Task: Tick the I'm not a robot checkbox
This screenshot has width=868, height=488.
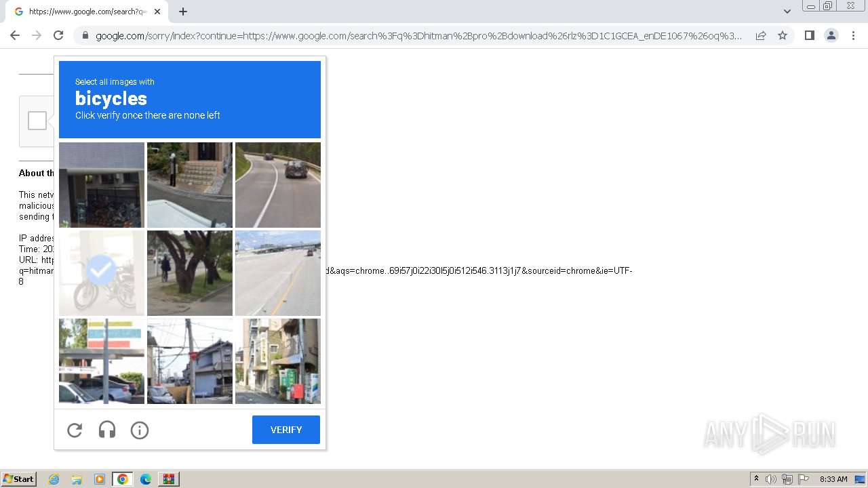Action: 37,121
